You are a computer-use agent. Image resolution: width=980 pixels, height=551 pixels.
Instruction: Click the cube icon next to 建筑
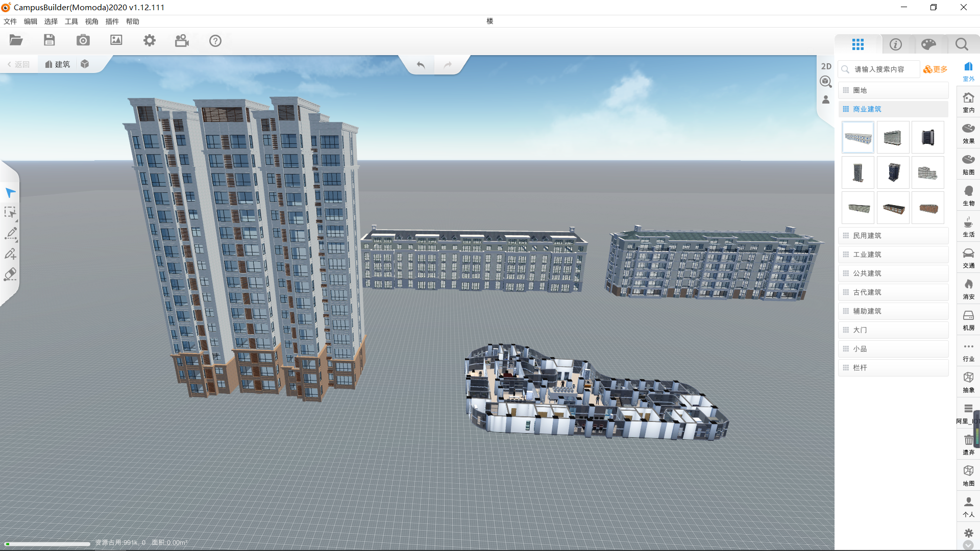85,64
